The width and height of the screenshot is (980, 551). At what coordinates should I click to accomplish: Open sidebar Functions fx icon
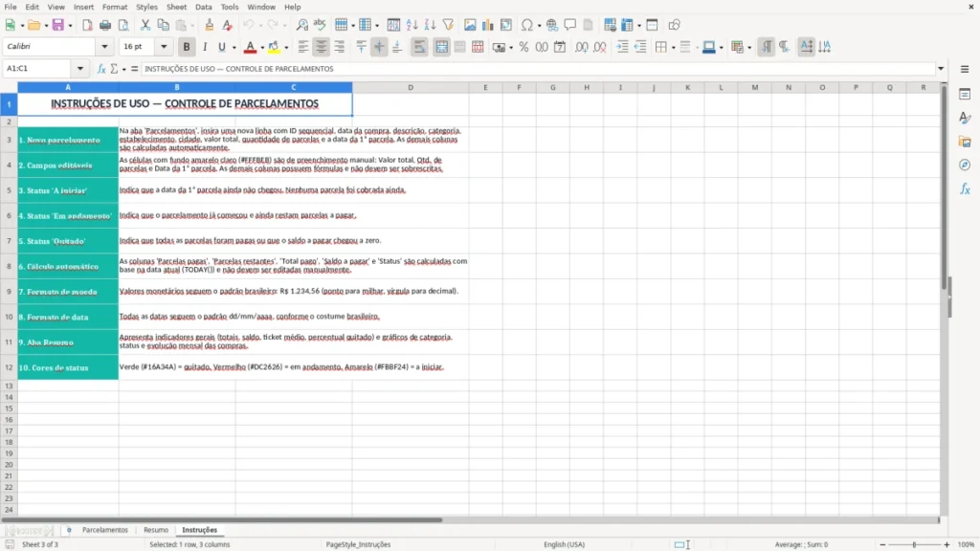click(x=965, y=188)
